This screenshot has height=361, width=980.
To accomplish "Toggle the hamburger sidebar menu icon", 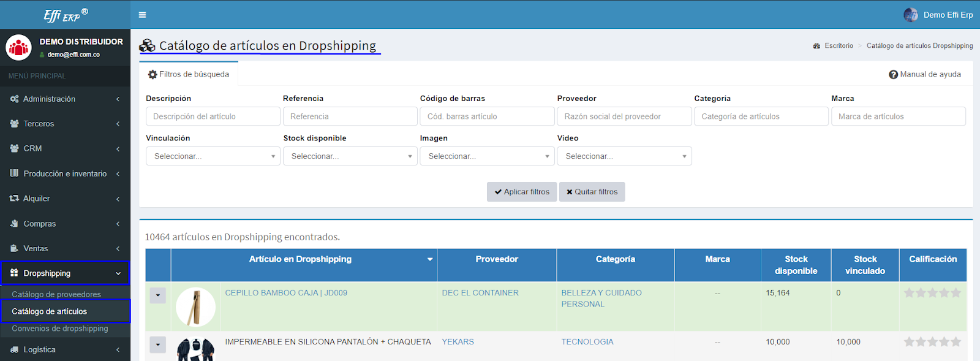I will click(x=142, y=15).
